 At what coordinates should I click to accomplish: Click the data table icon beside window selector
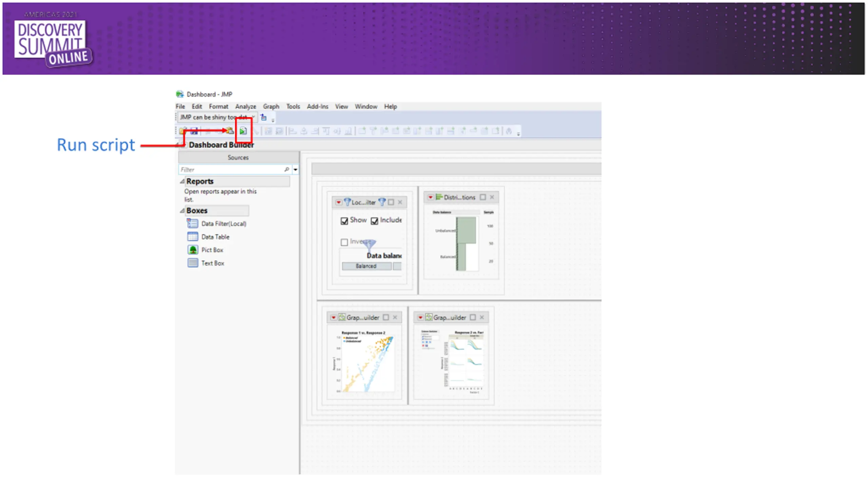click(263, 117)
